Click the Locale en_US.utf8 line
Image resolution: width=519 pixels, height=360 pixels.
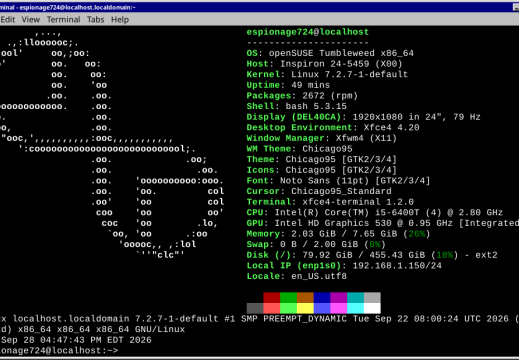point(297,276)
